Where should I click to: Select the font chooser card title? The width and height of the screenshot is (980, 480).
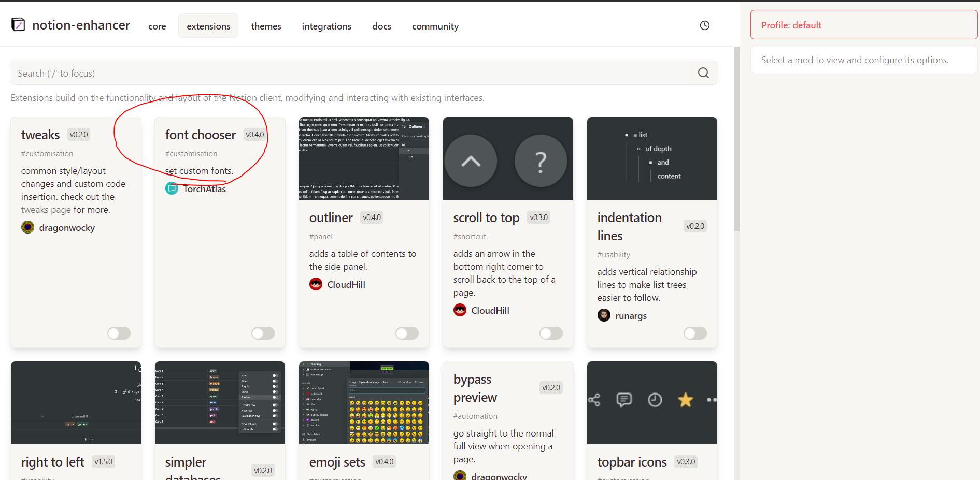click(x=201, y=135)
